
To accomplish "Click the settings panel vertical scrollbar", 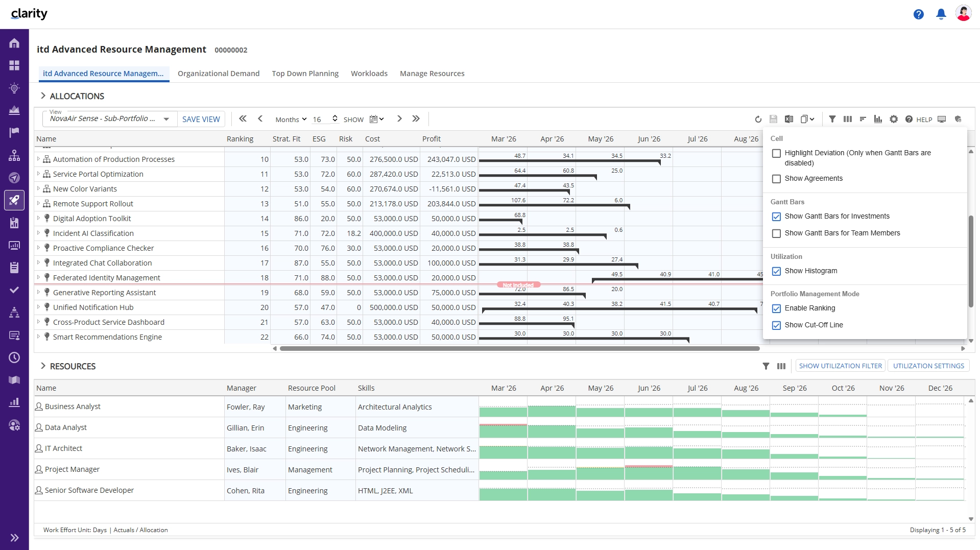I will (x=970, y=261).
